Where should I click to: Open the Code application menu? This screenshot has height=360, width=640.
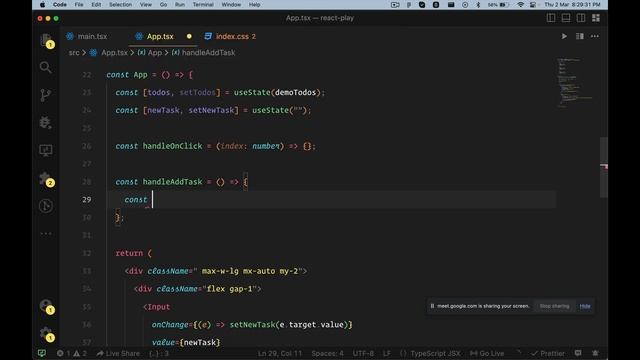[x=60, y=5]
